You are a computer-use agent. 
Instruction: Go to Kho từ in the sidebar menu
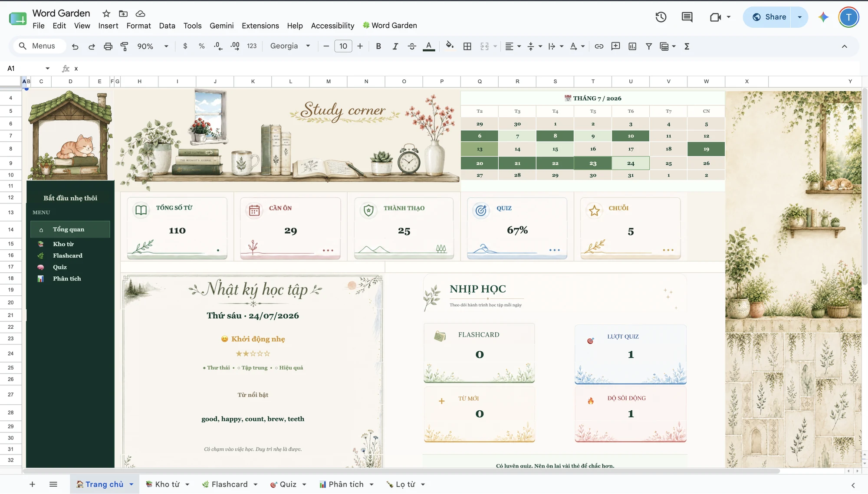click(x=63, y=244)
